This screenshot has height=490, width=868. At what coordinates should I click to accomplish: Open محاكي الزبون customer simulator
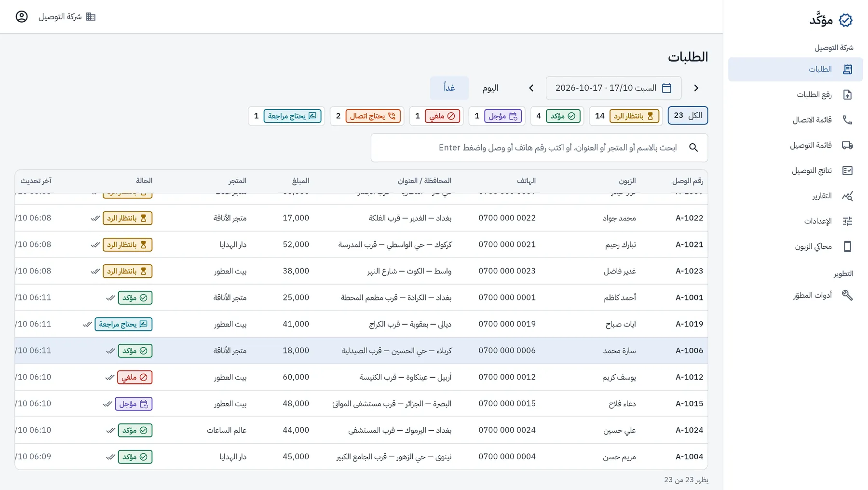click(796, 246)
